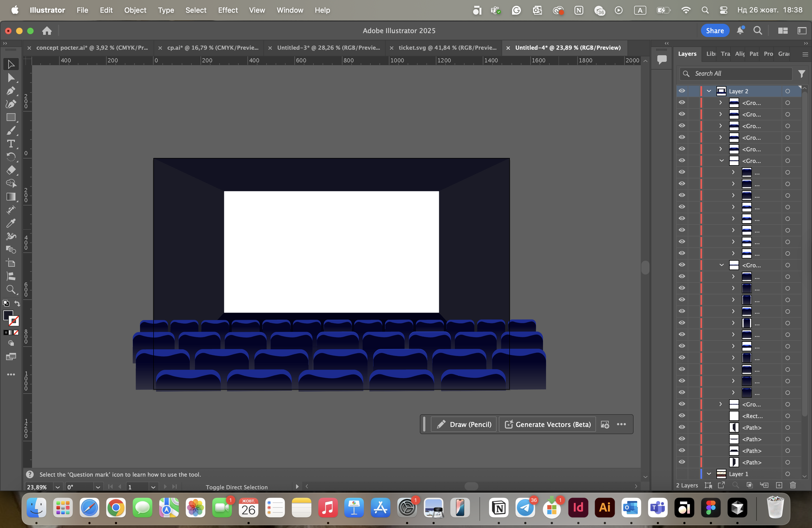The image size is (812, 528).
Task: Click the Share button
Action: (715, 31)
